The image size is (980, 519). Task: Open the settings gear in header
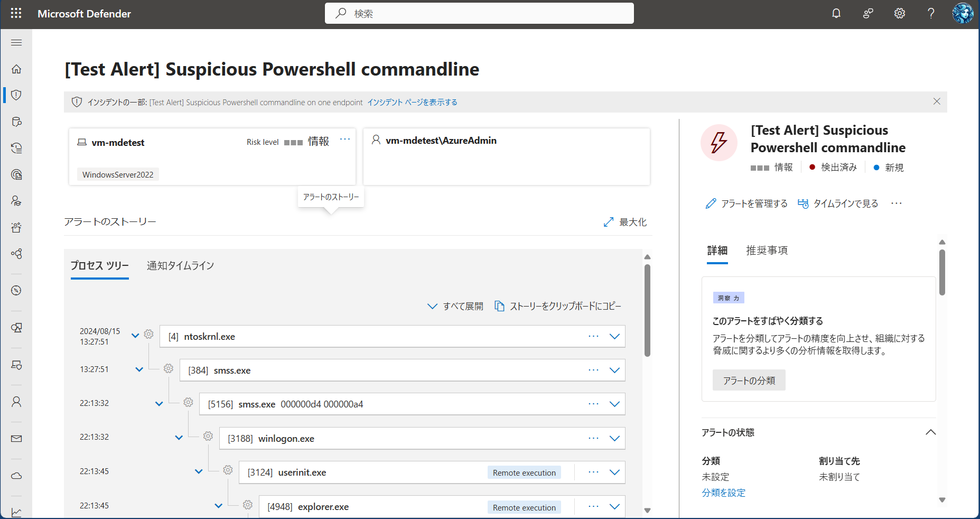point(899,13)
